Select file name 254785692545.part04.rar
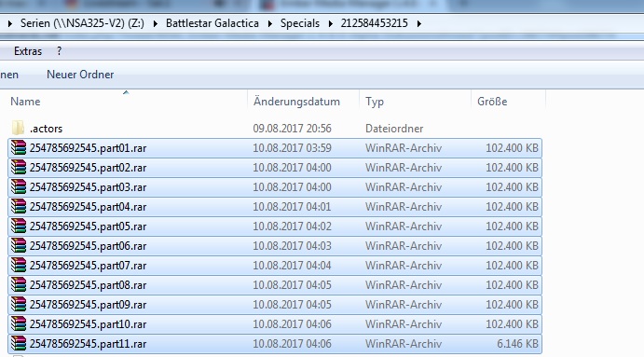Viewport: 644px width, 357px height. [88, 207]
